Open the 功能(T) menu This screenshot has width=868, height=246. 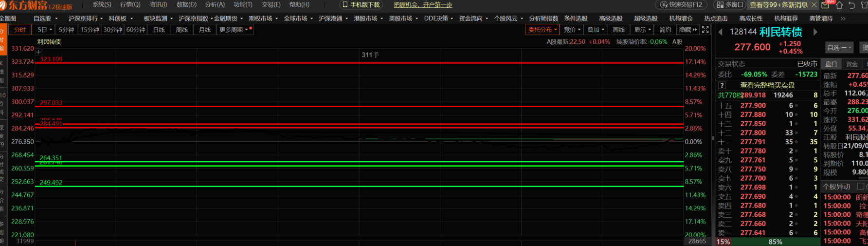pyautogui.click(x=243, y=4)
